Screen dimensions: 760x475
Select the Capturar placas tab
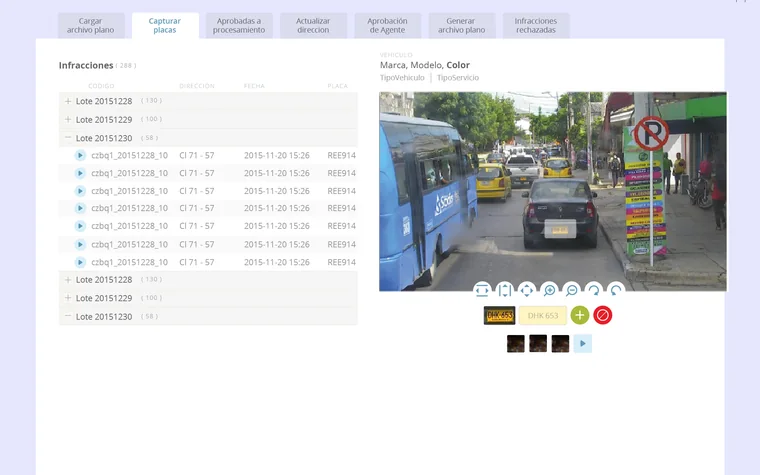click(165, 26)
